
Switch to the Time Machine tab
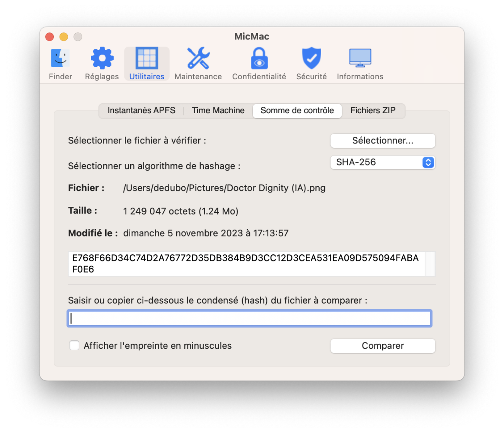point(218,111)
